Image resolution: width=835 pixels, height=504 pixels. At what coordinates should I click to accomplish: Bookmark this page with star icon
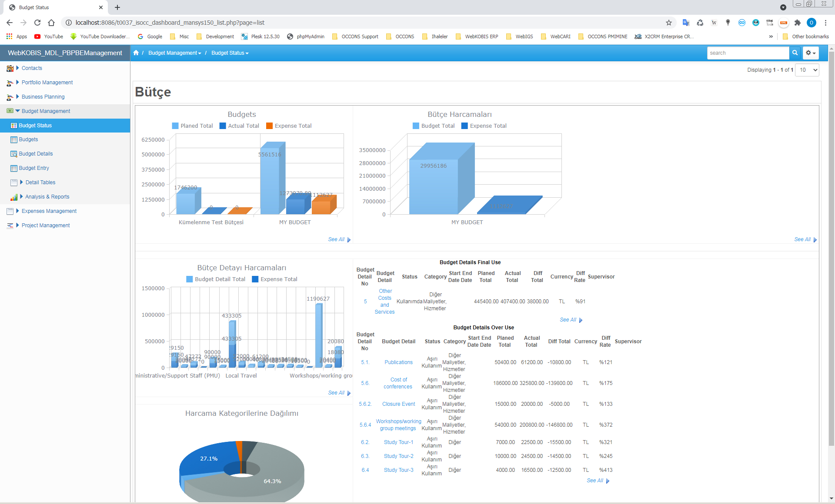pos(669,23)
